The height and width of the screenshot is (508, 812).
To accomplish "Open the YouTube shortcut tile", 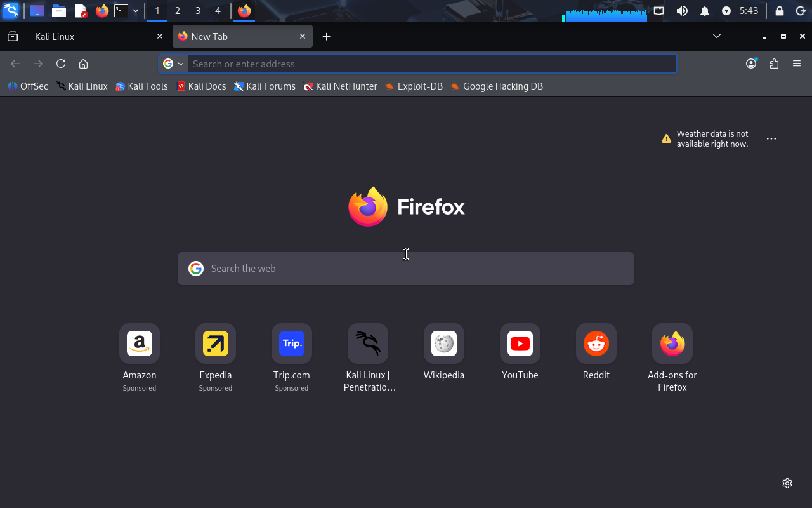I will coord(520,344).
